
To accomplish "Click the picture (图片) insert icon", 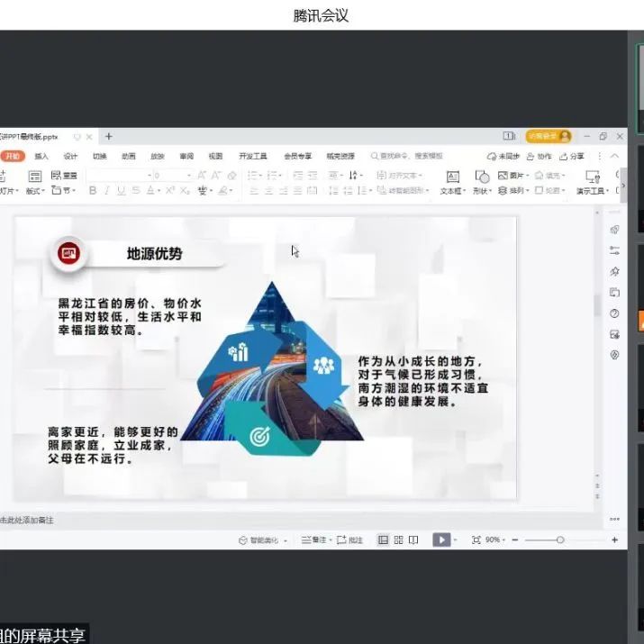I will coord(511,175).
